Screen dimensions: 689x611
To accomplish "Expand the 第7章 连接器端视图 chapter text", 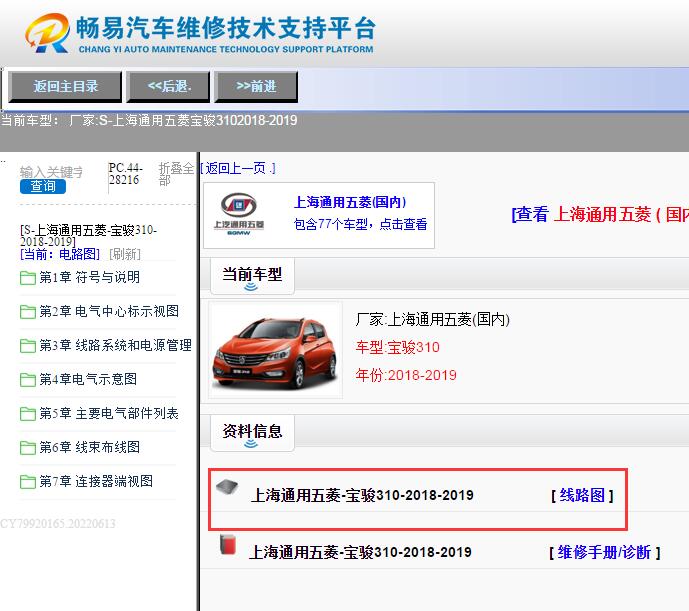I will [96, 481].
